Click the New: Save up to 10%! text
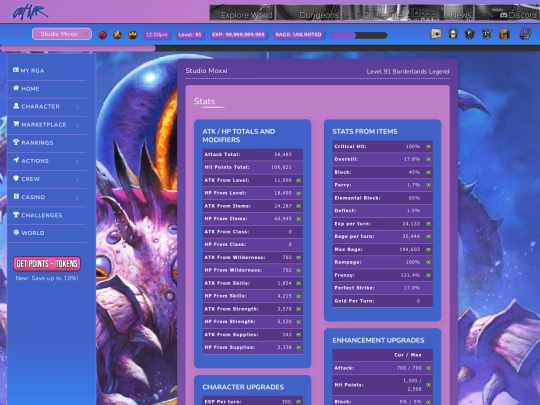This screenshot has width=540, height=405. pyautogui.click(x=47, y=278)
